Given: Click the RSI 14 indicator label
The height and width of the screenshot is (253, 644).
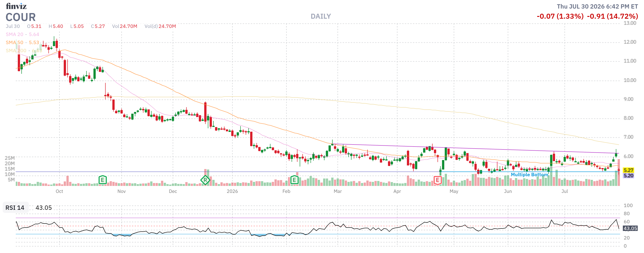Looking at the screenshot, I should pyautogui.click(x=15, y=208).
